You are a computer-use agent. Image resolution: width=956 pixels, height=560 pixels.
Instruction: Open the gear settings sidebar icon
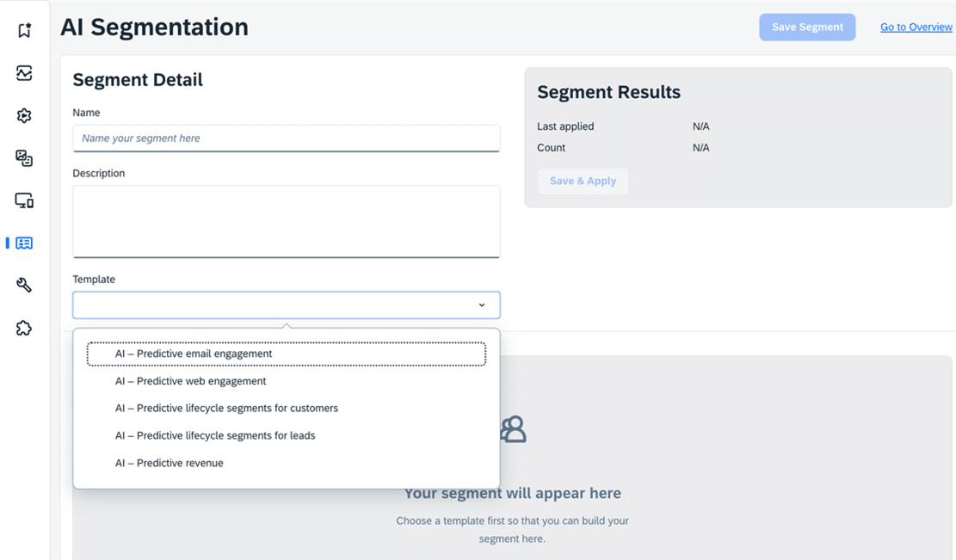point(24,115)
